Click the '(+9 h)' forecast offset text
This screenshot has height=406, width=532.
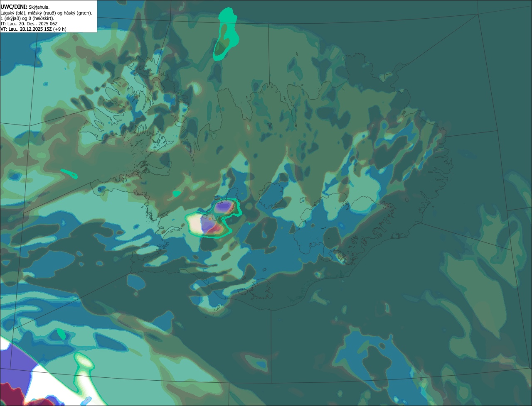click(x=60, y=29)
